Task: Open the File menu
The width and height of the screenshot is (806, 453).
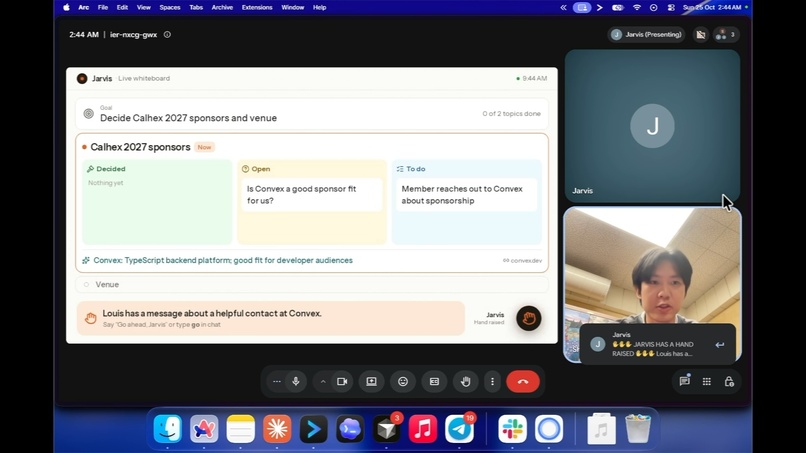Action: tap(103, 7)
